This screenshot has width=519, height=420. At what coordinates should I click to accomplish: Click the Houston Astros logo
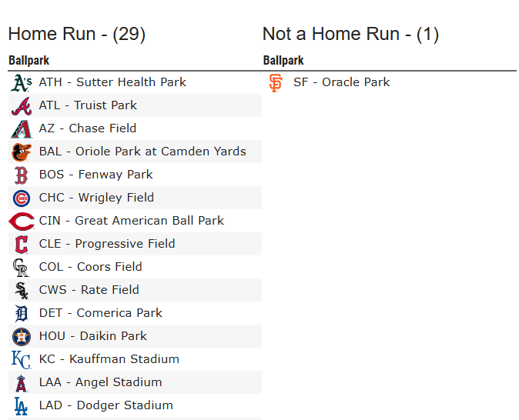point(22,337)
